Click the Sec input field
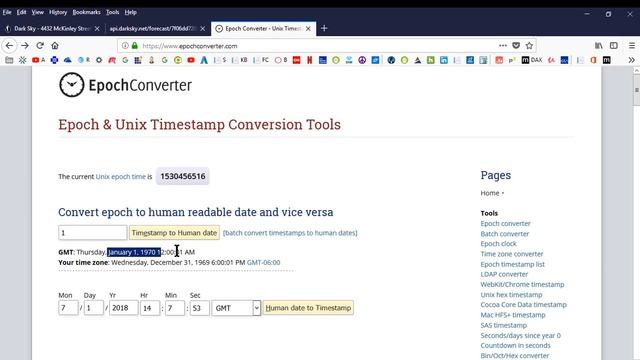The width and height of the screenshot is (640, 360). (200, 308)
